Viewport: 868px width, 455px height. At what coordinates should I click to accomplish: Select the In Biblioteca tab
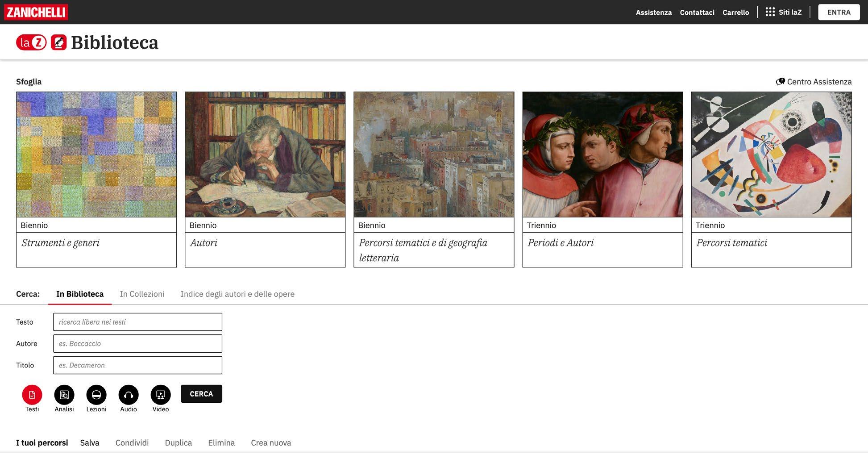80,294
